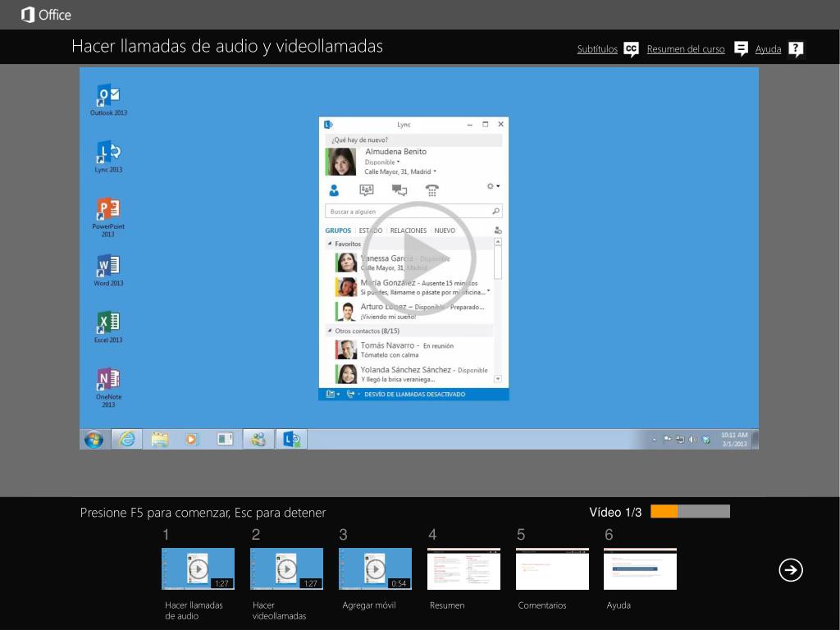Select the ESTADO tab in Lync
The image size is (840, 630).
(371, 231)
